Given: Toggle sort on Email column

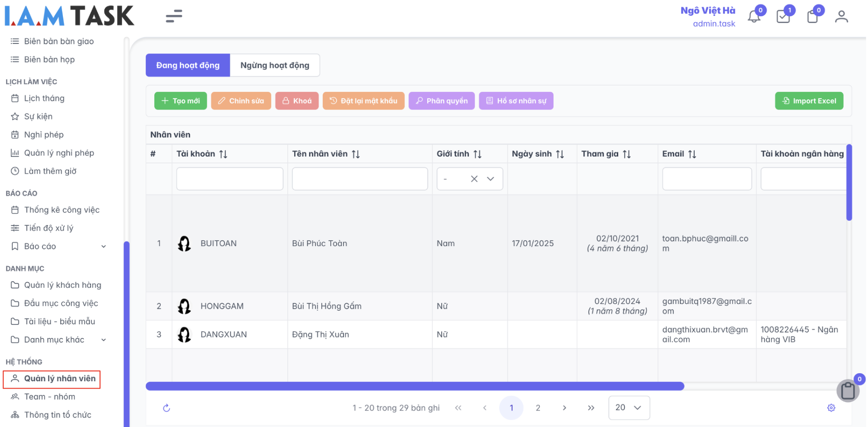Looking at the screenshot, I should [x=692, y=154].
